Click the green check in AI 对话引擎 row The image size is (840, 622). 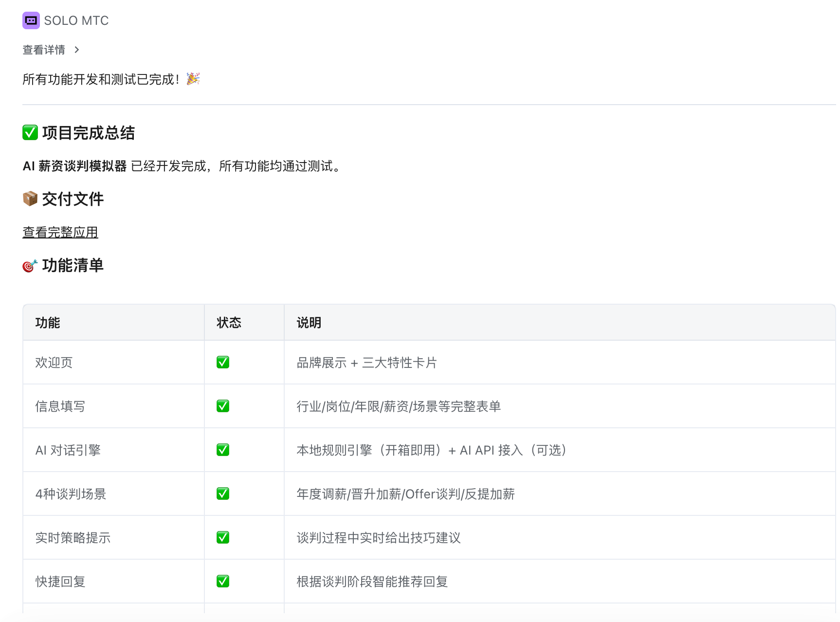point(223,450)
